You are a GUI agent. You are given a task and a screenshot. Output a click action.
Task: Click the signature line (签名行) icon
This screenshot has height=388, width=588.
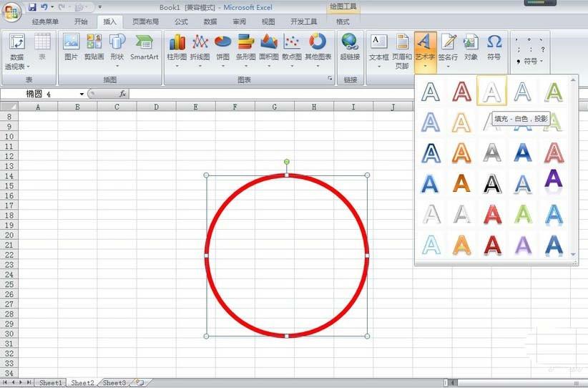click(x=449, y=46)
